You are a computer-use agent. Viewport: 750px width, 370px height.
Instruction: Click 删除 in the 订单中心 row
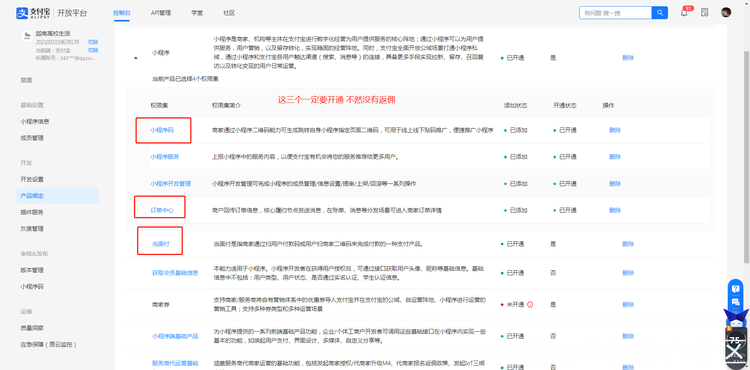(x=615, y=210)
